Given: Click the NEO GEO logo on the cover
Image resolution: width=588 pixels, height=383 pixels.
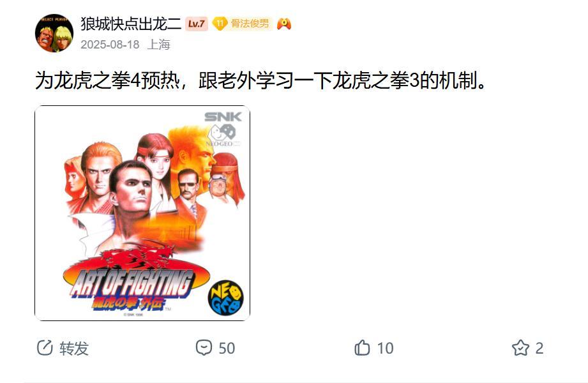Looking at the screenshot, I should [x=226, y=297].
